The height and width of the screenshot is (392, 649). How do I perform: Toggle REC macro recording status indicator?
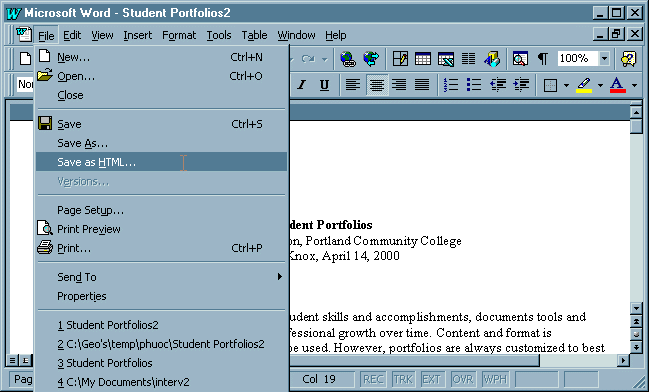(x=373, y=379)
